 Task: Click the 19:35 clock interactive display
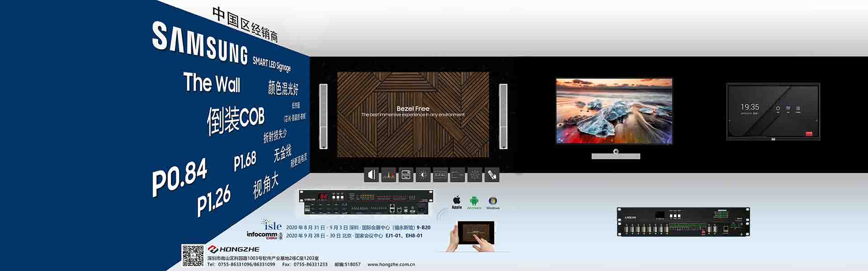(773, 112)
